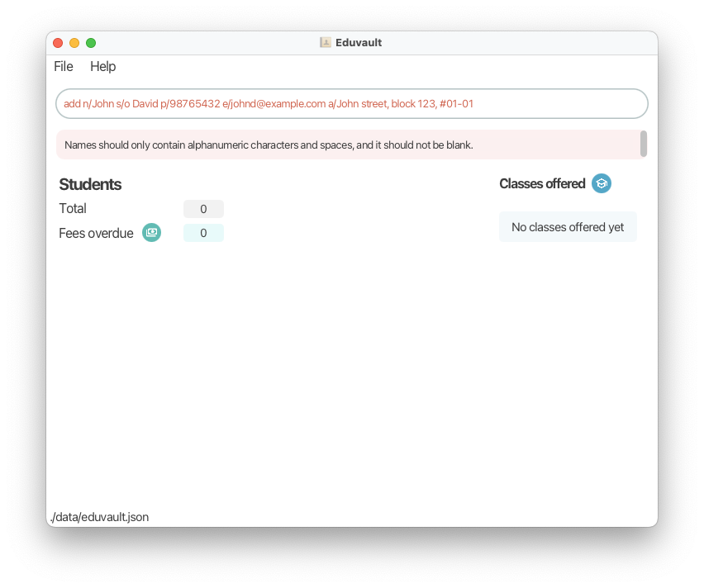704x588 pixels.
Task: Click the Students heading
Action: pos(90,184)
